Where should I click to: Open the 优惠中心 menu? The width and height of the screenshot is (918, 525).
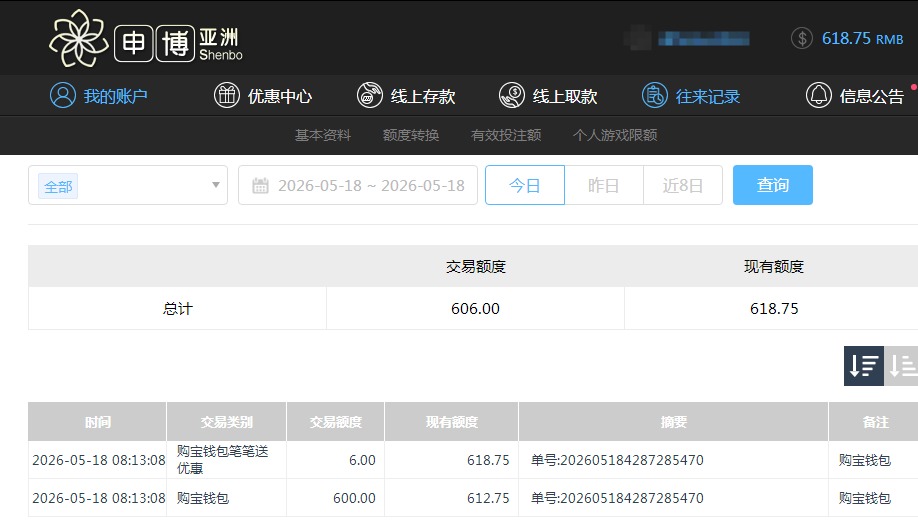[279, 96]
